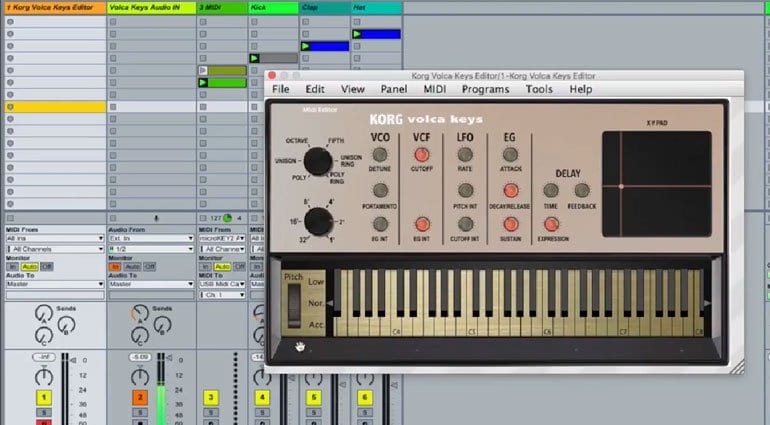The width and height of the screenshot is (770, 425).
Task: Click the Pitch bend slider on keyboard panel
Action: point(294,305)
